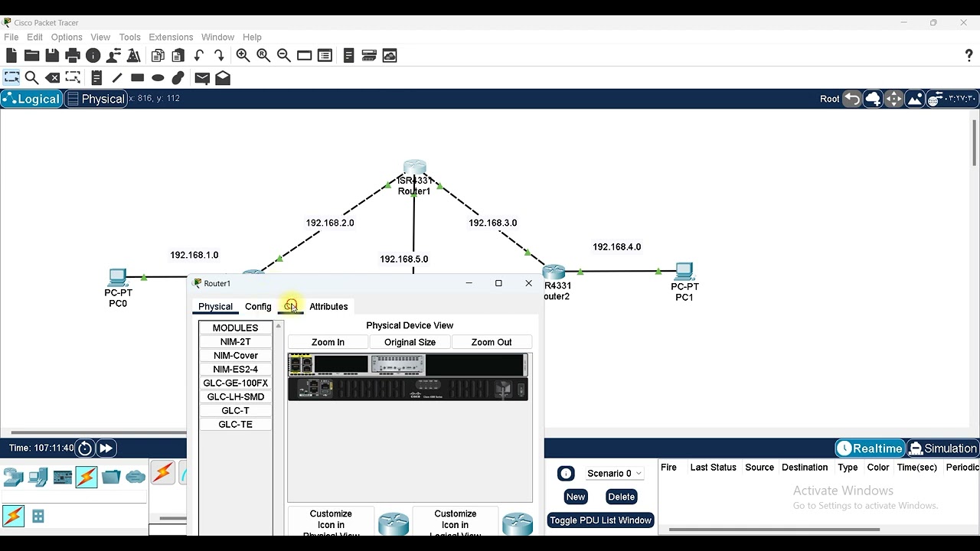Click the New Cluster cloud icon
The width and height of the screenshot is (980, 551).
click(x=873, y=99)
